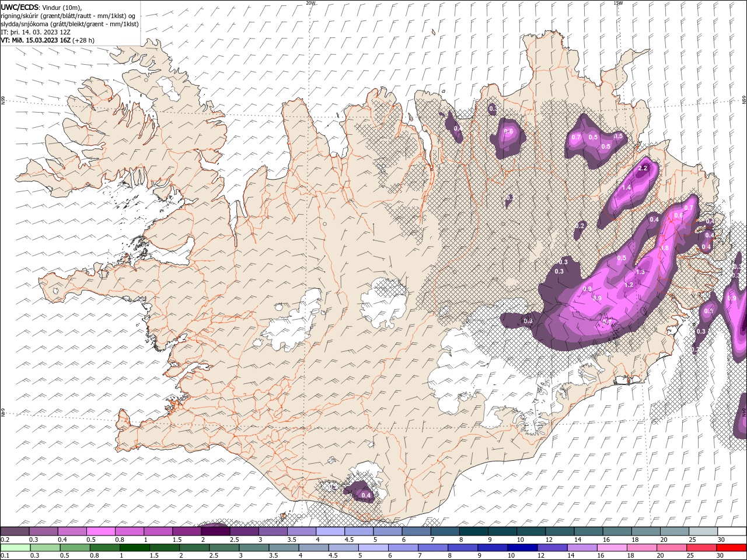Image resolution: width=747 pixels, height=560 pixels.
Task: Pick the 2 swatch in the rain legend
Action: pos(194,548)
